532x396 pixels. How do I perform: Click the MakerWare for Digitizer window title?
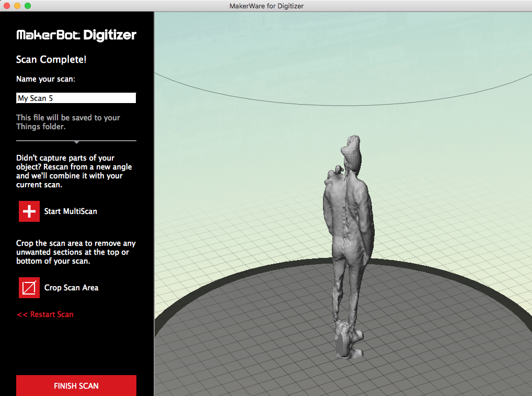click(x=267, y=6)
